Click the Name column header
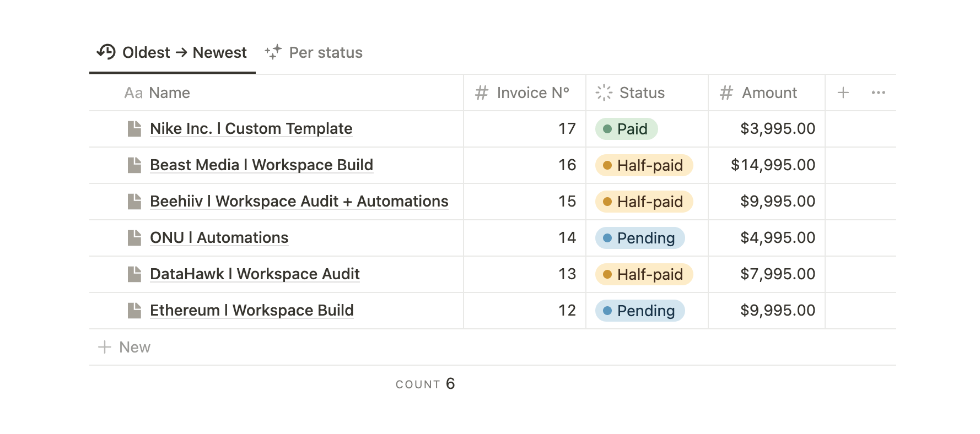 (x=276, y=93)
